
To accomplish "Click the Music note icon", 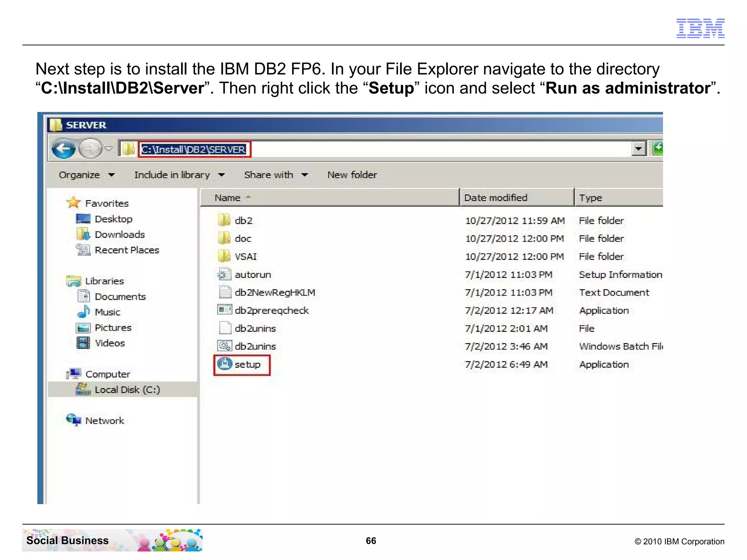I will (x=84, y=312).
